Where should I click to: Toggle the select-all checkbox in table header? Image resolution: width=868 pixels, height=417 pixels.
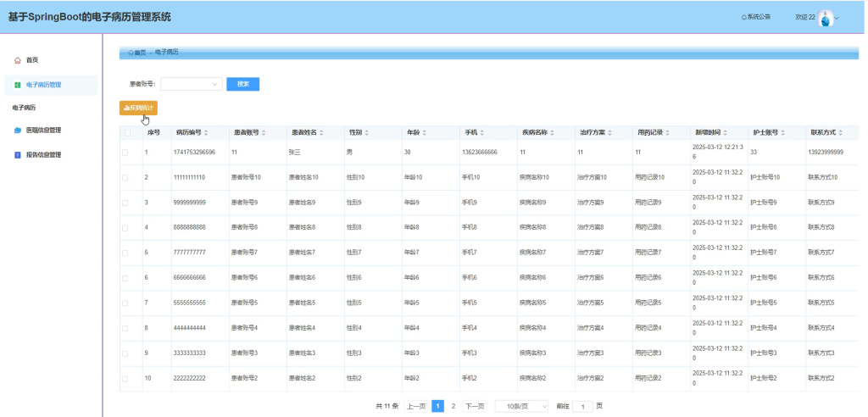(128, 133)
